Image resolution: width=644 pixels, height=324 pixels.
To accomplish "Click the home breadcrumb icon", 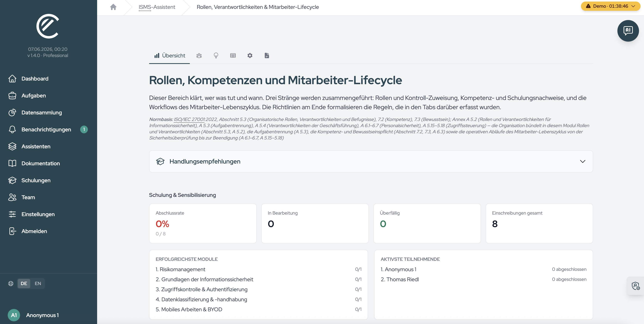I will [x=113, y=7].
